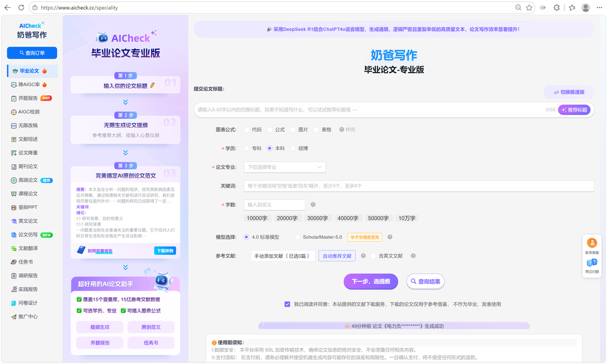Click the 推荐标题 button

coord(574,110)
